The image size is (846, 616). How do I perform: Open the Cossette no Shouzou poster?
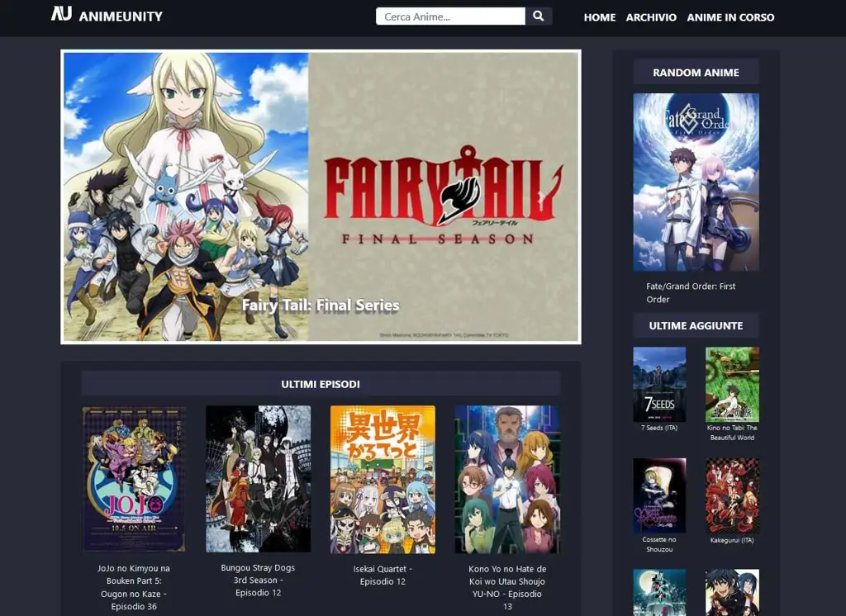659,495
